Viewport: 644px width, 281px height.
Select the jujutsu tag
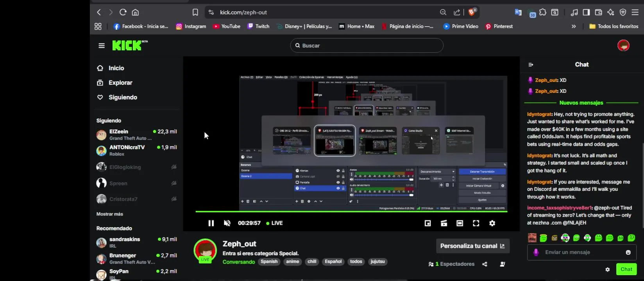tap(377, 261)
